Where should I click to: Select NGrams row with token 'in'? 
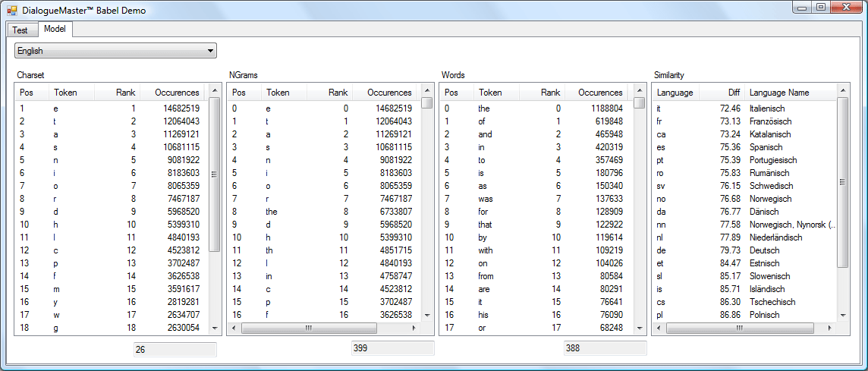(325, 276)
